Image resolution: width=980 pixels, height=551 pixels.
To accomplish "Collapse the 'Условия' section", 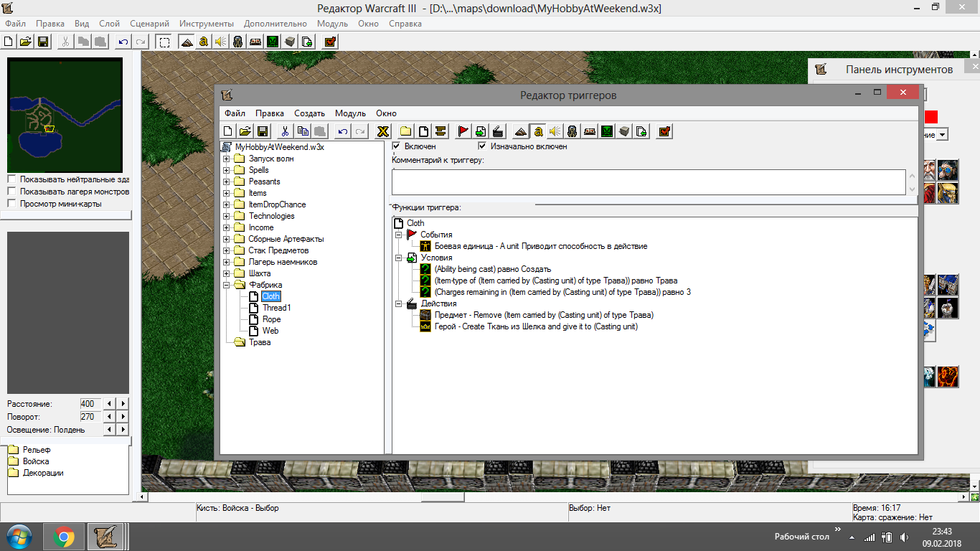I will coord(399,258).
